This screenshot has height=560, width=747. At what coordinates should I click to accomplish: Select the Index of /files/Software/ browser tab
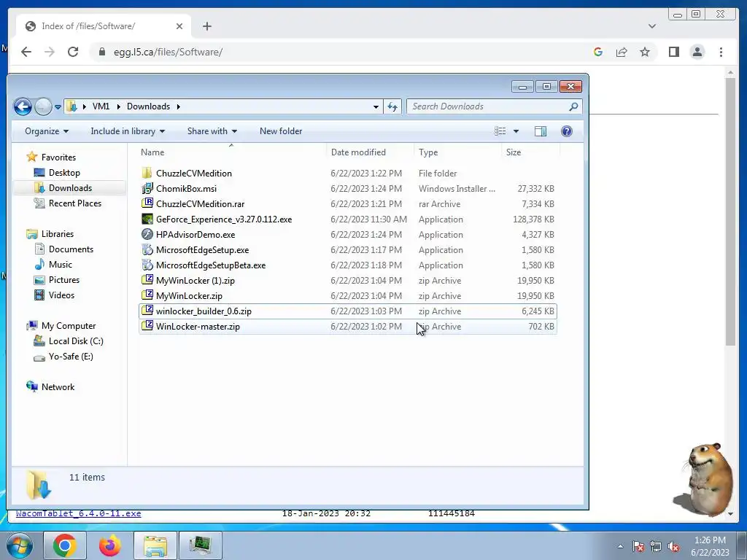(104, 26)
